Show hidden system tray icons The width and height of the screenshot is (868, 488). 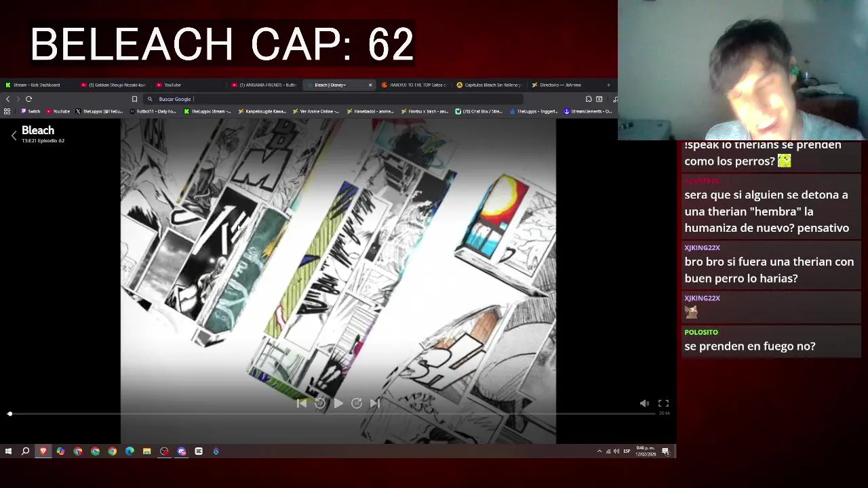coord(599,451)
